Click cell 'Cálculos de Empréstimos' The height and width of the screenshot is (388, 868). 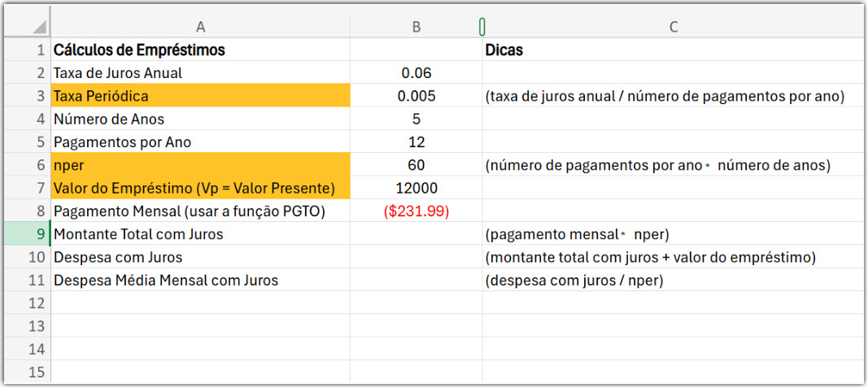200,50
